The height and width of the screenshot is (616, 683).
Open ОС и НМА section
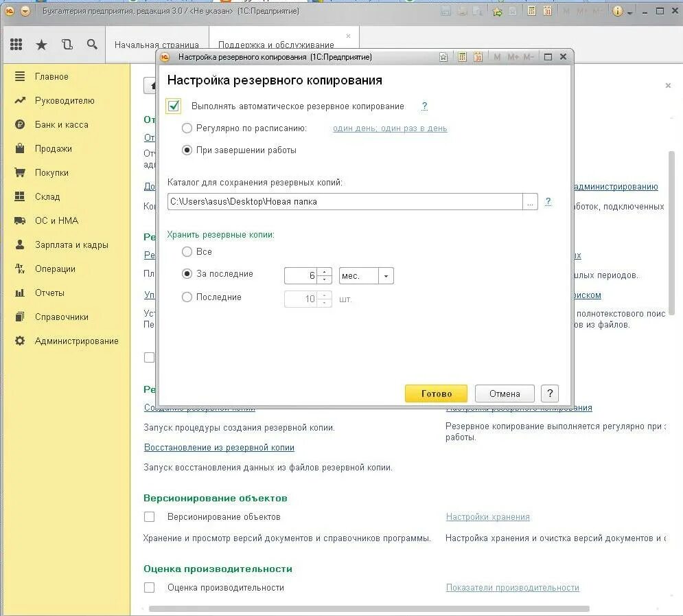pos(56,220)
